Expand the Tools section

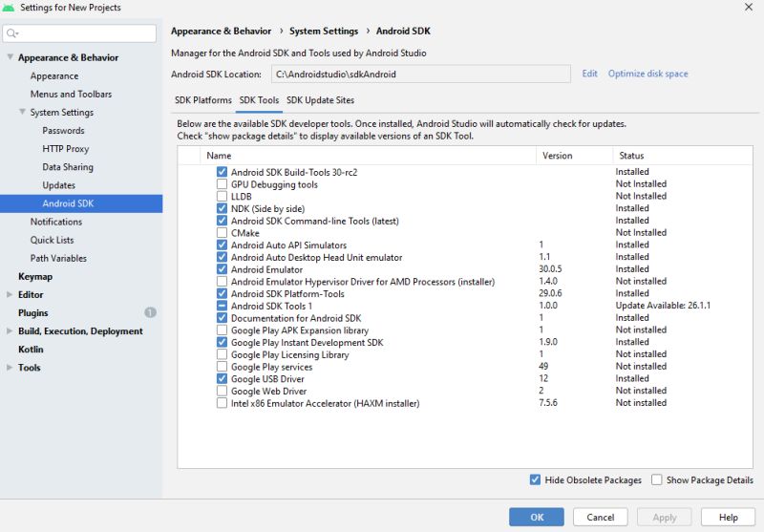tap(10, 368)
